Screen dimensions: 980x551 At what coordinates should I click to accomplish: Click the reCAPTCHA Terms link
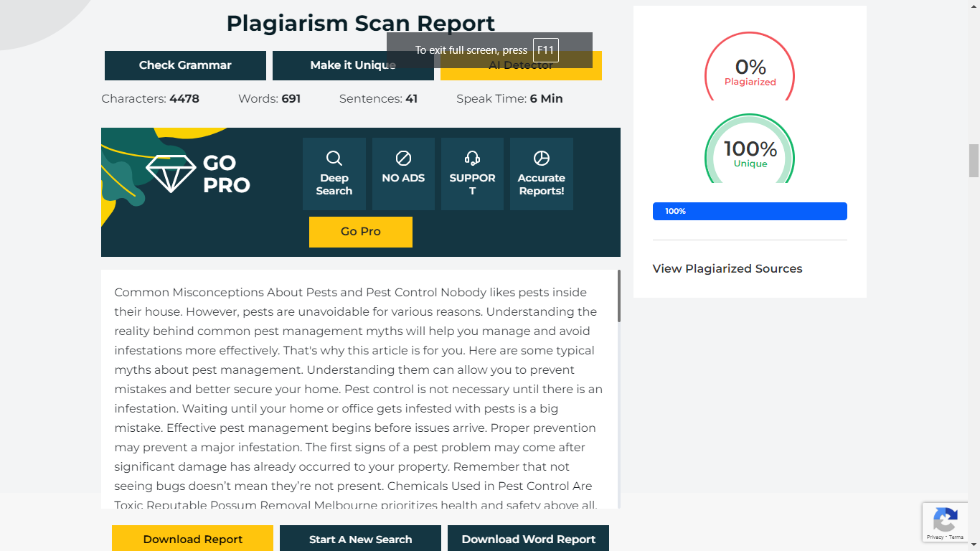click(956, 537)
